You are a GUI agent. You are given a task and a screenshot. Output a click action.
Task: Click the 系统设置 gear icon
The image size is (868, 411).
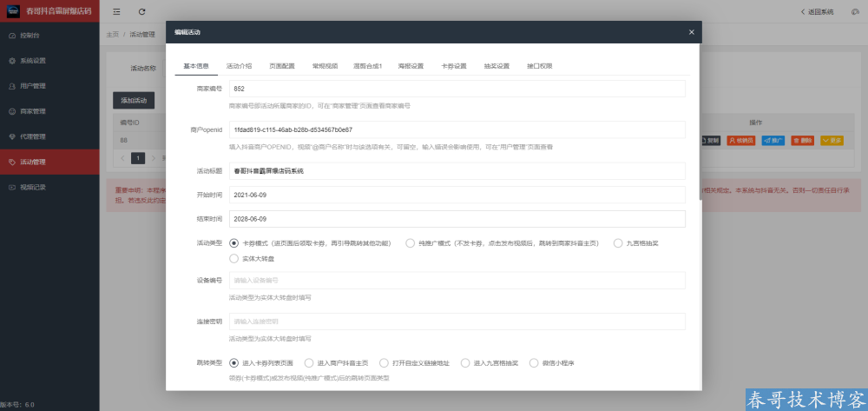12,61
